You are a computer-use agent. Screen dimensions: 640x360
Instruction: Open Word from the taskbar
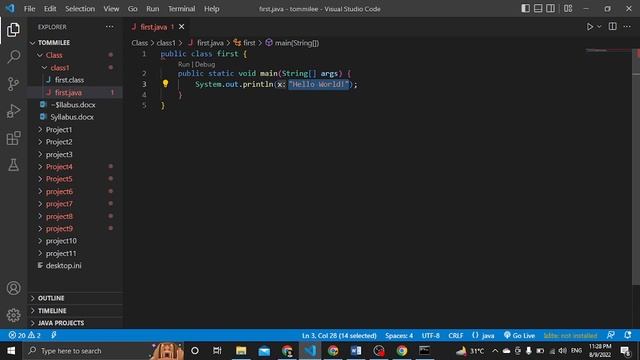356,351
